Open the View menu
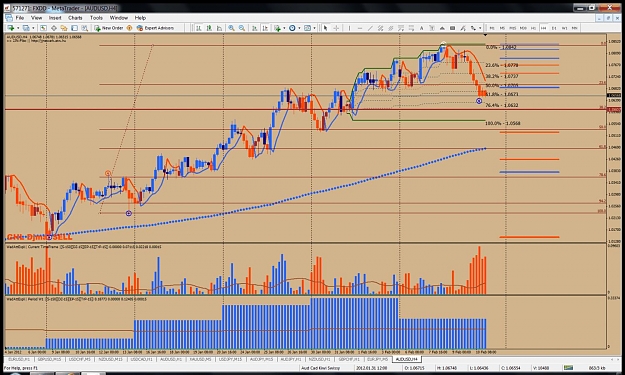Screen dimensions: 625x375 (36, 18)
